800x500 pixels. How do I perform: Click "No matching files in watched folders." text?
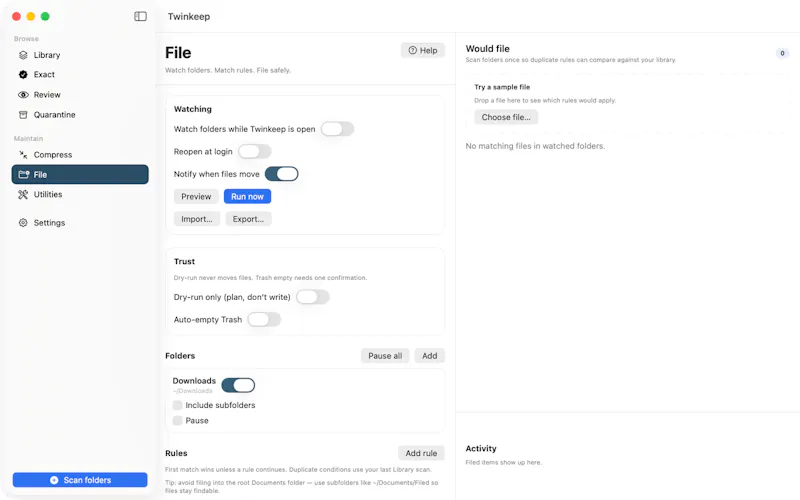pos(535,146)
